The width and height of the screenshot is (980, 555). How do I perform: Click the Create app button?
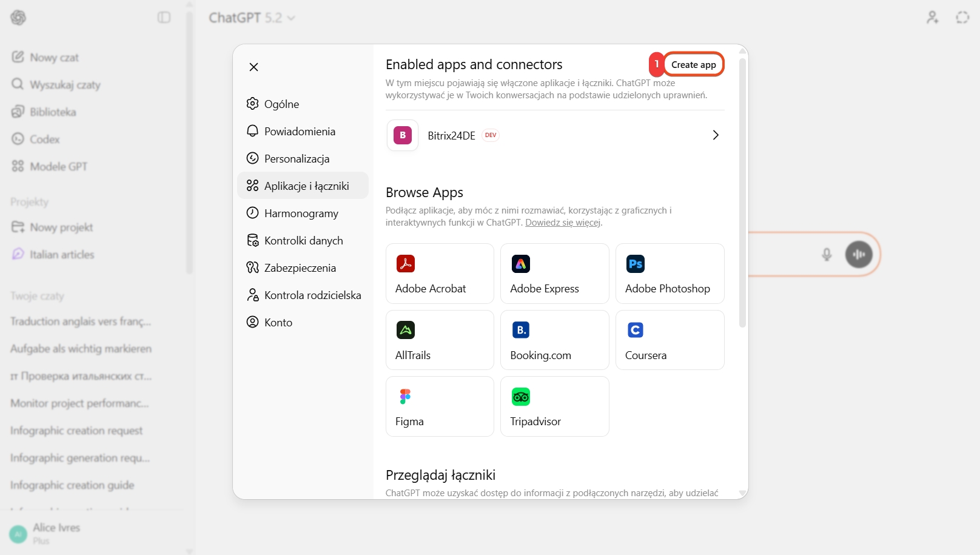[693, 65]
